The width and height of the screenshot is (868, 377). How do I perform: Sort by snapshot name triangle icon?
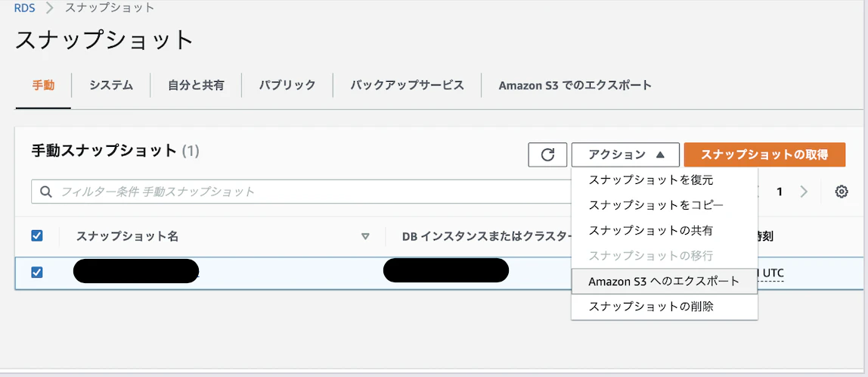364,236
